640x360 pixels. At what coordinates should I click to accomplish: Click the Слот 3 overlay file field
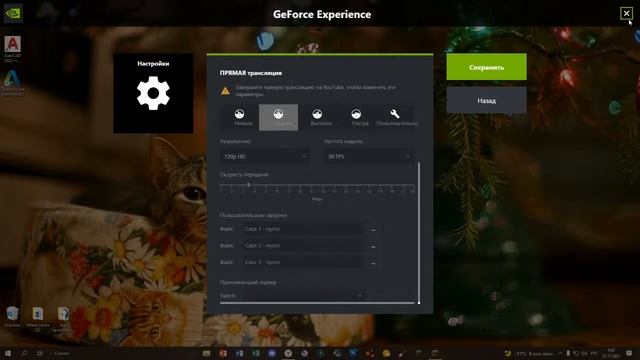[303, 262]
